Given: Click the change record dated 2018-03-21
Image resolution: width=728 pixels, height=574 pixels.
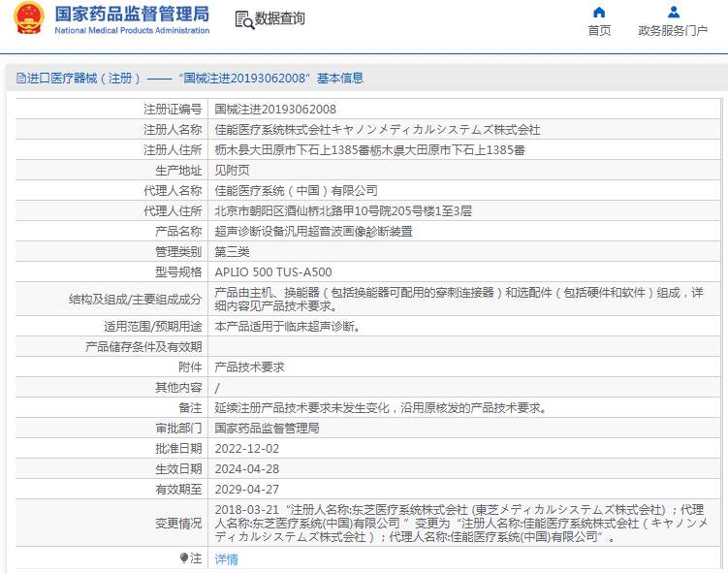Looking at the screenshot, I should tap(462, 524).
